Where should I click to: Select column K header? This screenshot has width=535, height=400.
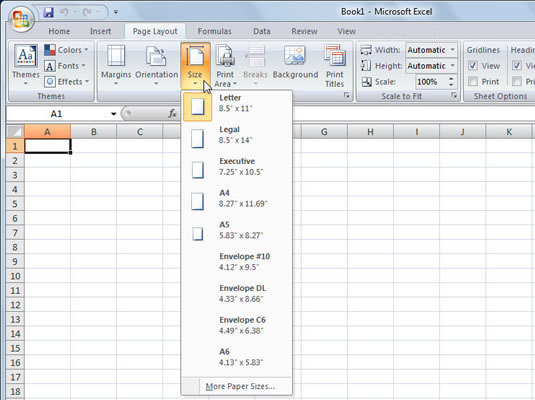[508, 132]
